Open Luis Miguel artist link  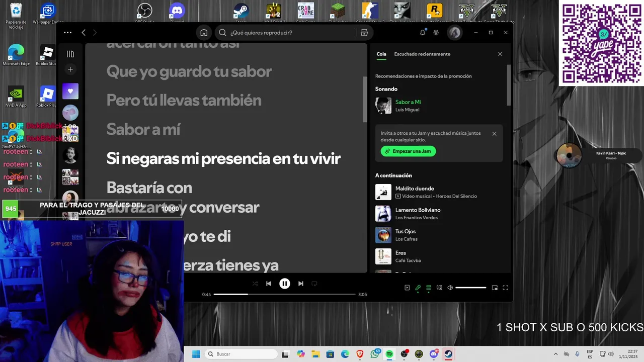407,110
